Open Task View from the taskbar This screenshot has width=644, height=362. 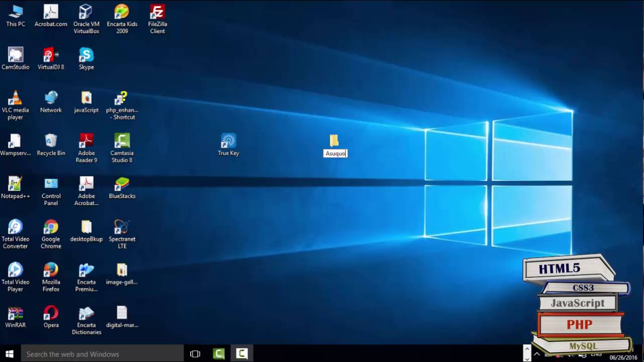(195, 354)
